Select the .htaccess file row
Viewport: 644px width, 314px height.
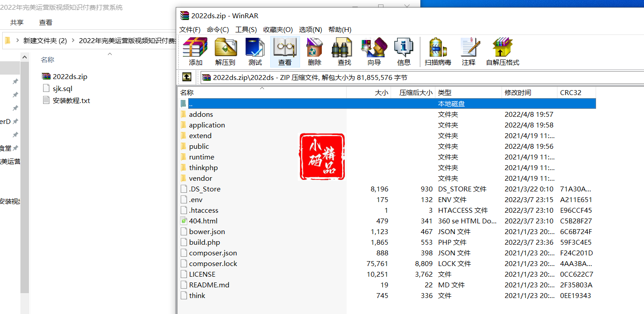(x=387, y=210)
